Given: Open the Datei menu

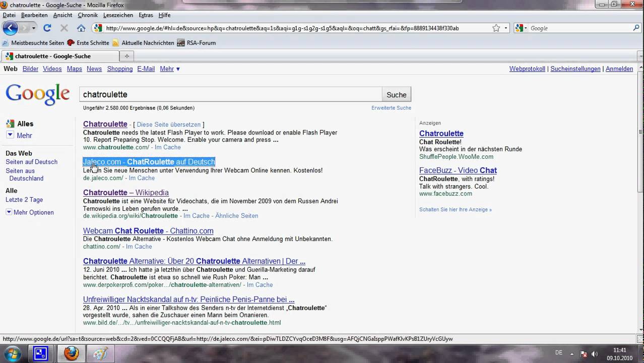Looking at the screenshot, I should (x=9, y=15).
